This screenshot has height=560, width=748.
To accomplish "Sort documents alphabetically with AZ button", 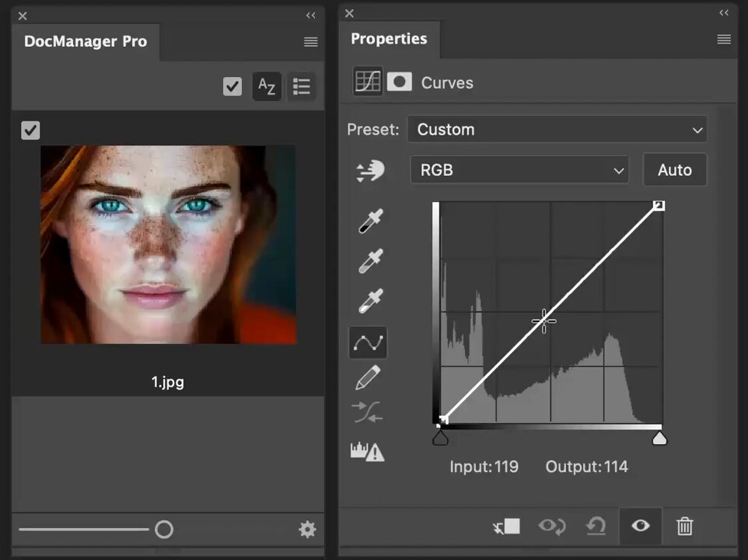I will coord(266,87).
